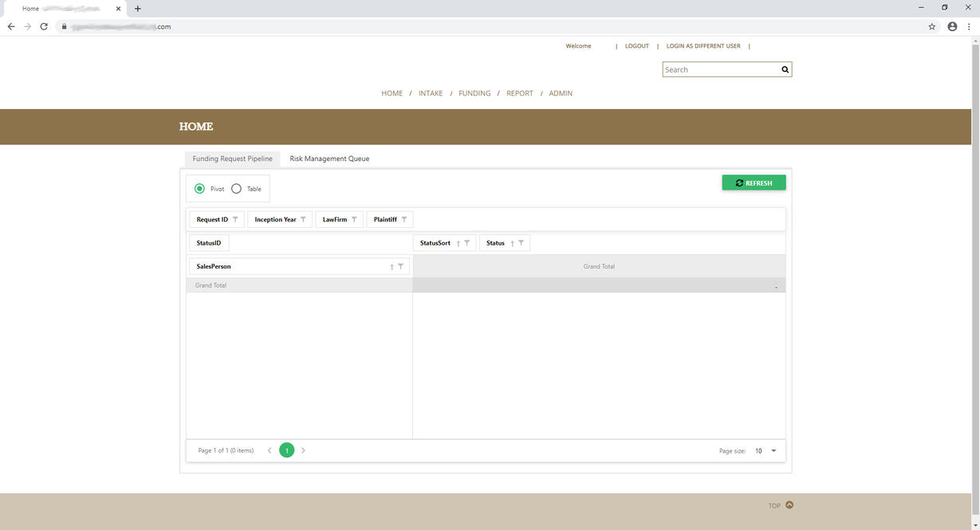Click the Status column filter icon

521,243
